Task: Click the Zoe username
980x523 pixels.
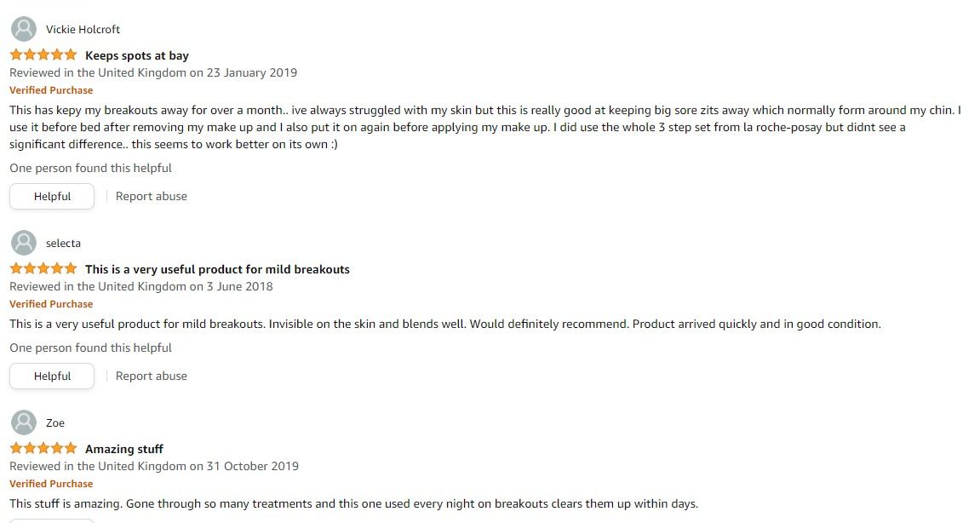Action: (55, 422)
